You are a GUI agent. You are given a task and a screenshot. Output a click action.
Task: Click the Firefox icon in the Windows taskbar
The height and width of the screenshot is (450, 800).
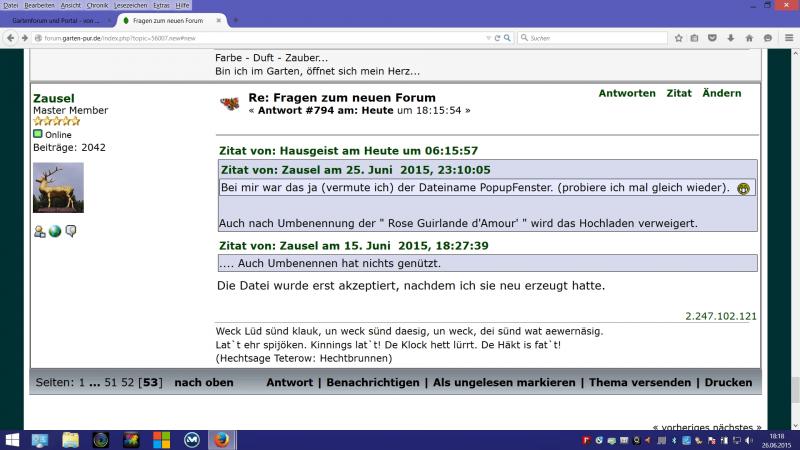click(221, 440)
